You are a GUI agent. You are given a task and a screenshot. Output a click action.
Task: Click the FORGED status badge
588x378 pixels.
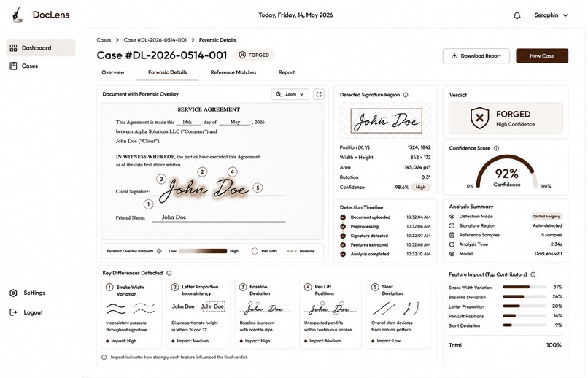click(254, 55)
